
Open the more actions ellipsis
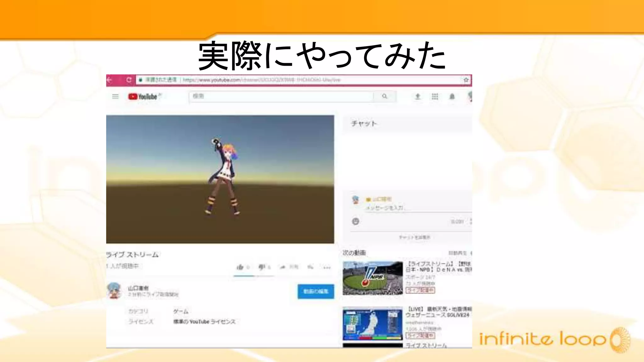(327, 267)
